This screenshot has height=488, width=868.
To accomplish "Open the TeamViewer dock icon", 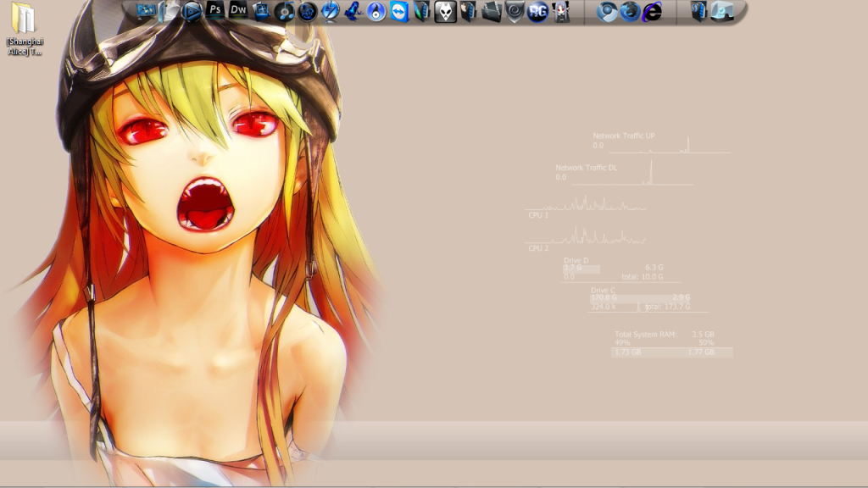I will click(399, 12).
